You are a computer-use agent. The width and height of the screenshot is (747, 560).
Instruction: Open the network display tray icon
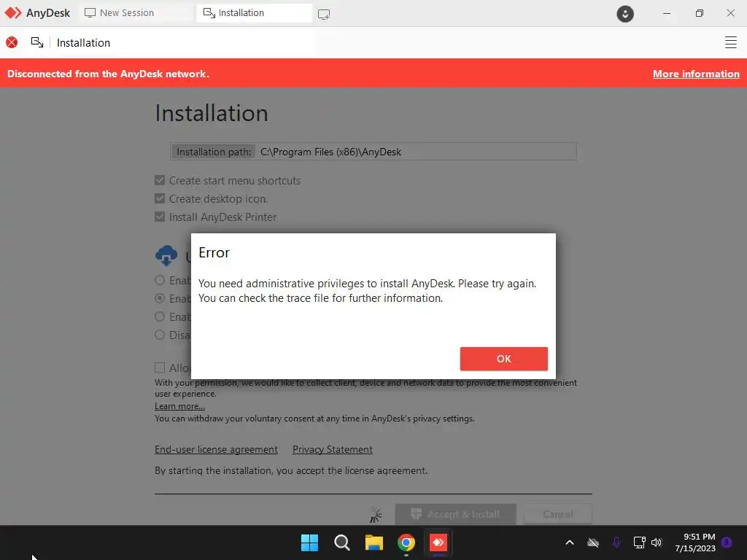639,542
